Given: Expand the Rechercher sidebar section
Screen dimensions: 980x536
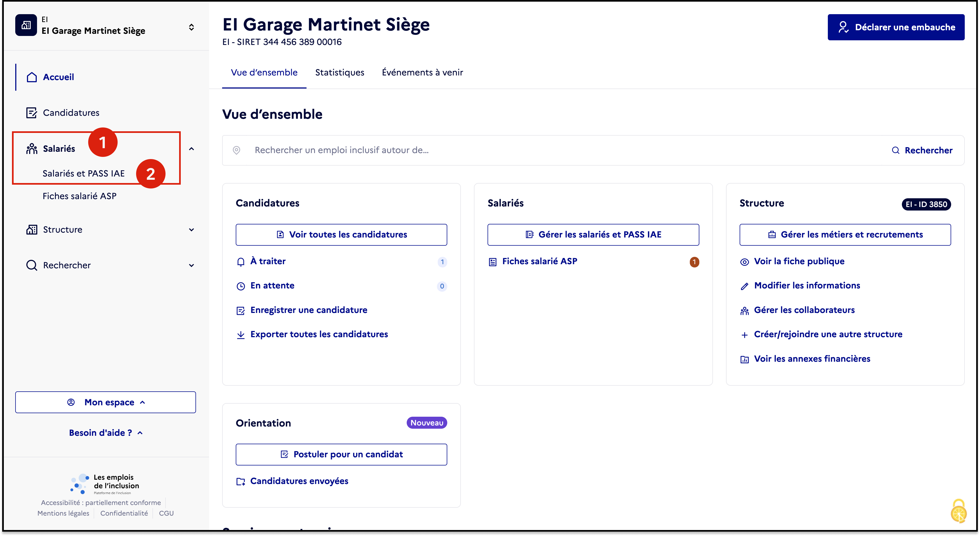Looking at the screenshot, I should (191, 265).
